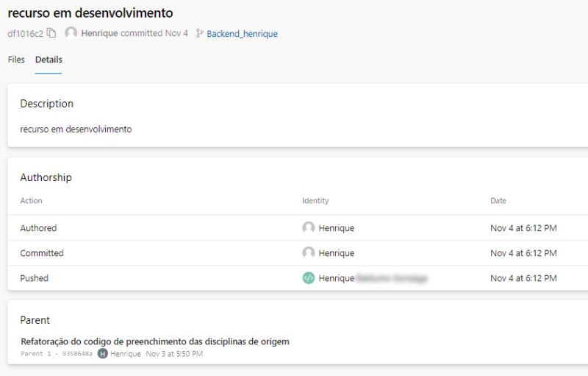Click the Henrique name in the Committed row
The height and width of the screenshot is (376, 588).
coord(337,253)
